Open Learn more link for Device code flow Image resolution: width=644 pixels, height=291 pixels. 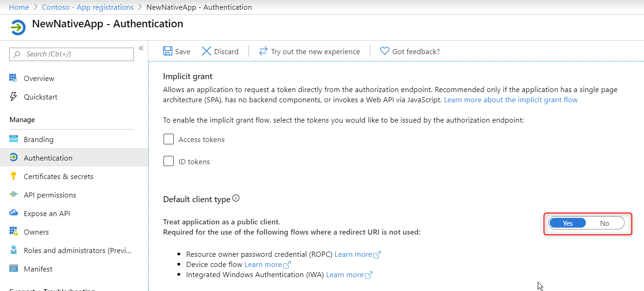[x=263, y=265]
